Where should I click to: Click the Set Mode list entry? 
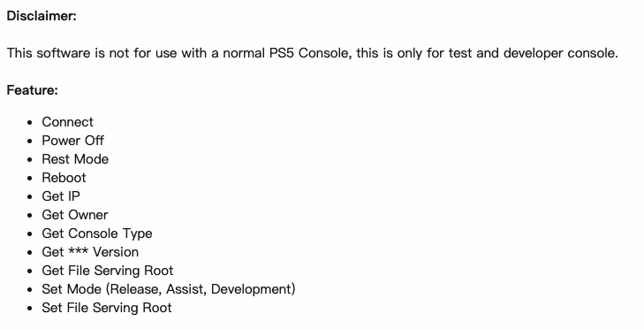(x=169, y=289)
